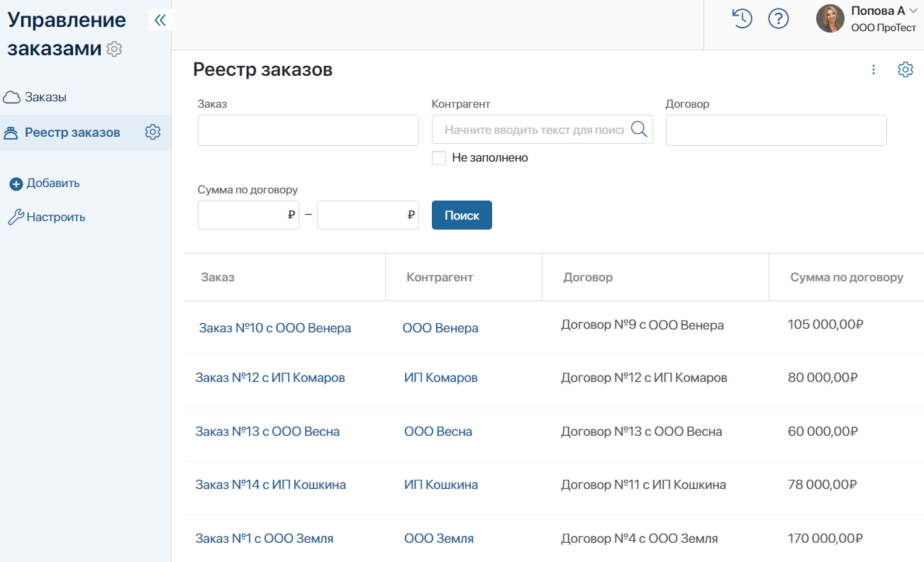Click the Сумма по договору column header
Viewport: 924px width, 562px height.
pos(847,277)
